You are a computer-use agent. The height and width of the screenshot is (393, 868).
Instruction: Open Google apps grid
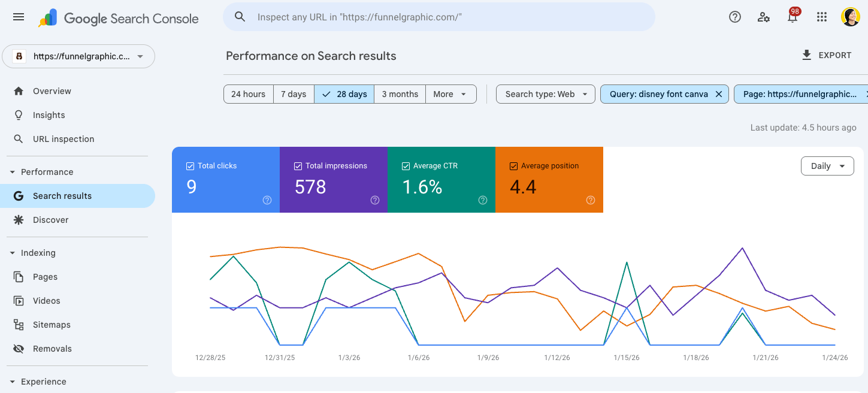click(x=821, y=17)
